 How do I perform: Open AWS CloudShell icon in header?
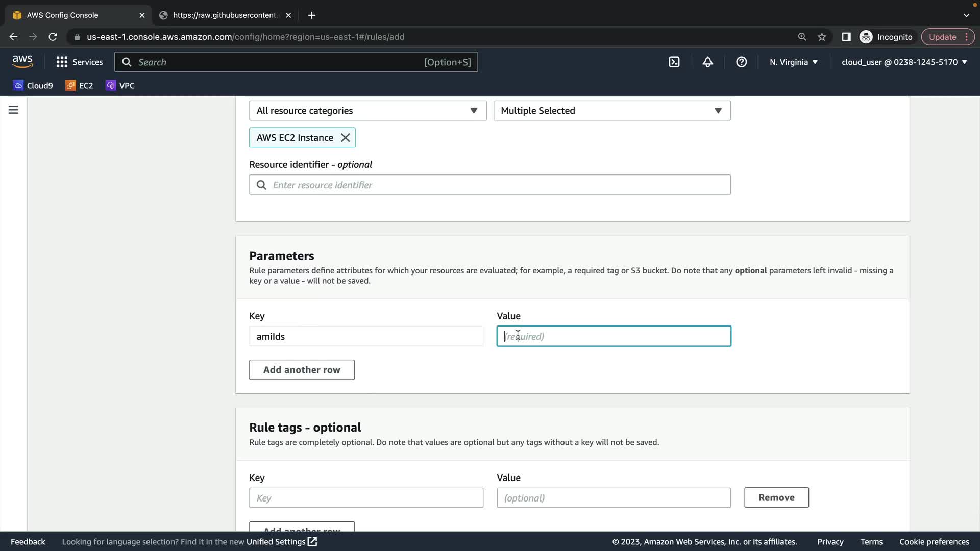point(674,62)
